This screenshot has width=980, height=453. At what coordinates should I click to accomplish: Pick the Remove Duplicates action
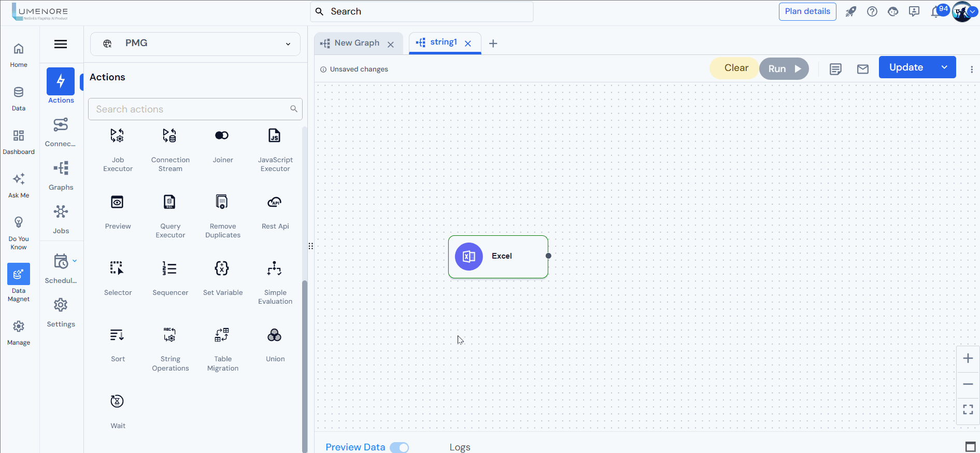click(222, 202)
